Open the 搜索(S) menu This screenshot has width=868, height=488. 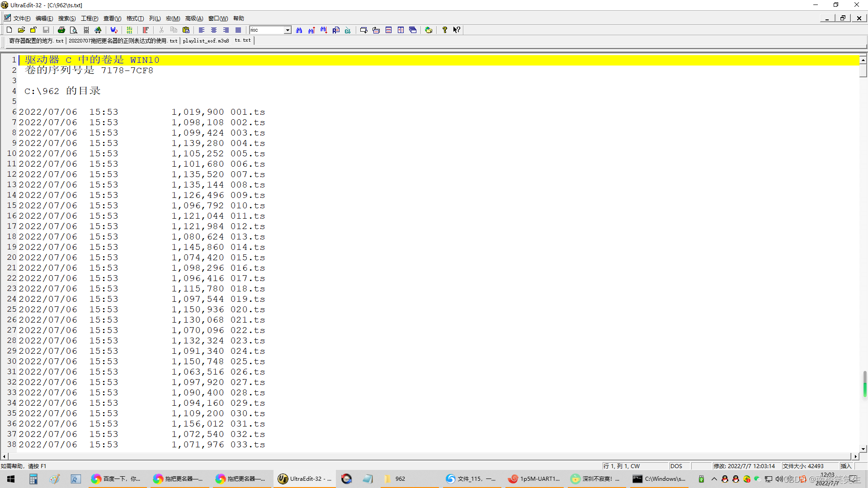(x=66, y=18)
